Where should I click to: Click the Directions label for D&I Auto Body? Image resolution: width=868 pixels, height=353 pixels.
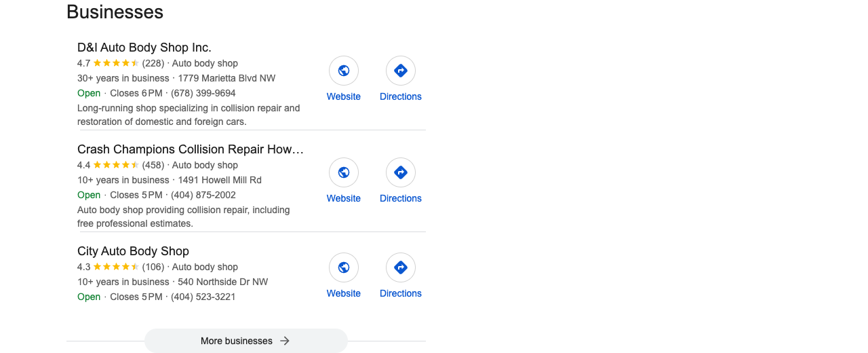(401, 96)
